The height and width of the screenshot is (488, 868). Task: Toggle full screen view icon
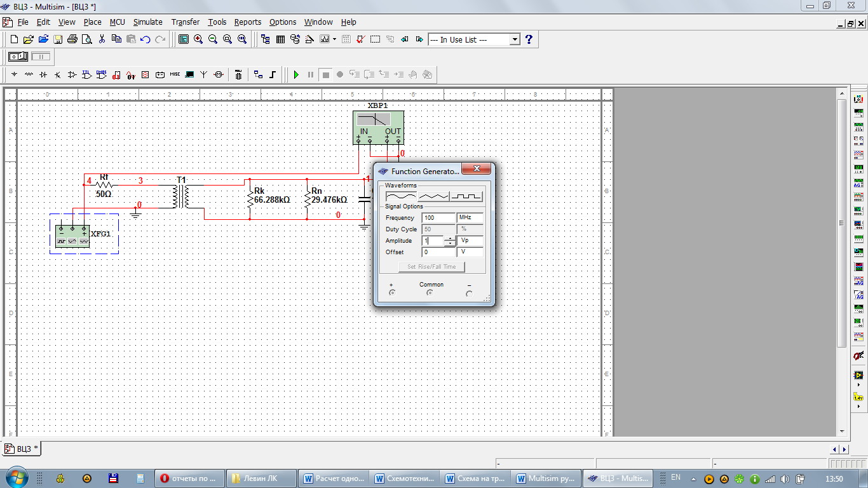184,39
